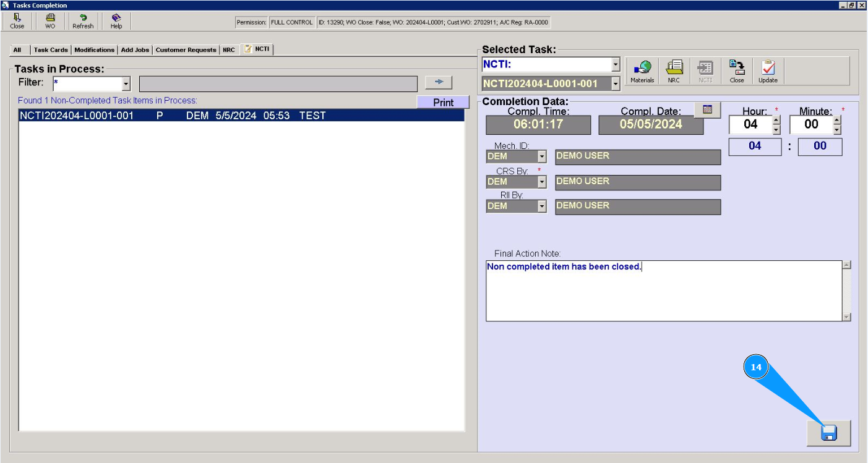
Task: Increase the Minute value
Action: coord(837,120)
